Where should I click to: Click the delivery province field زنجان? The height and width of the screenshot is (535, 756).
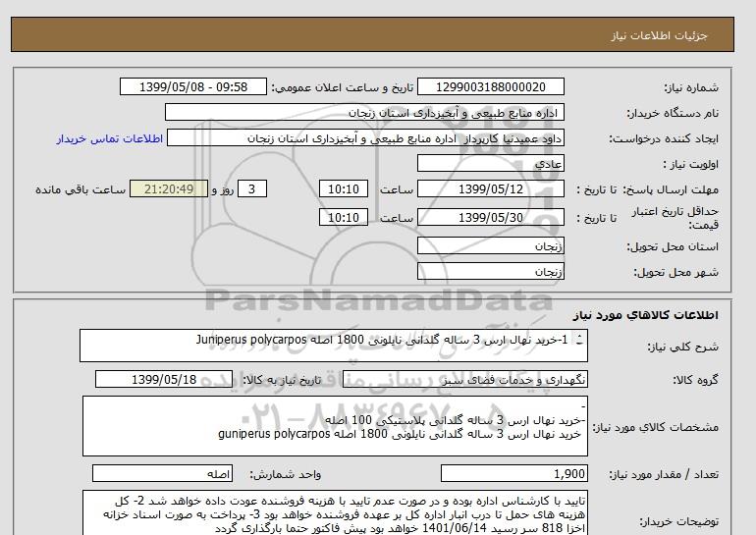490,245
